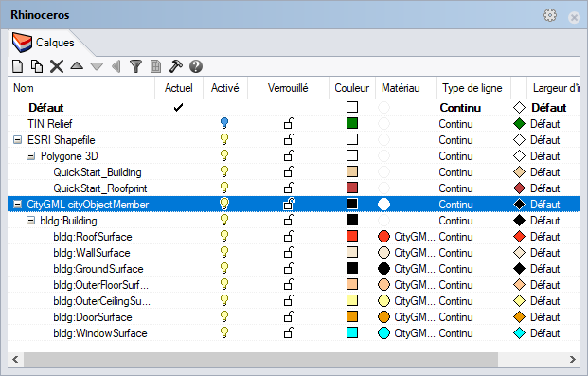Create a new layer with toolbar icon
The height and width of the screenshot is (376, 588).
point(18,66)
